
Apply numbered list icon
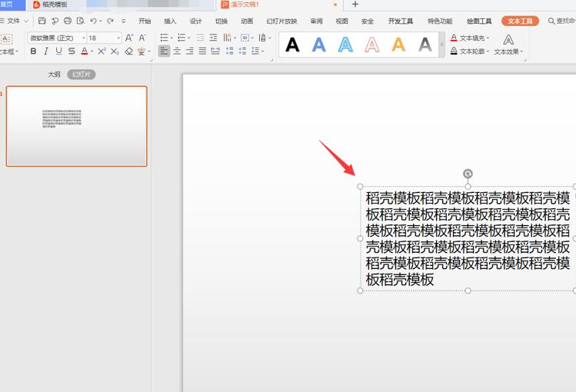coord(181,38)
